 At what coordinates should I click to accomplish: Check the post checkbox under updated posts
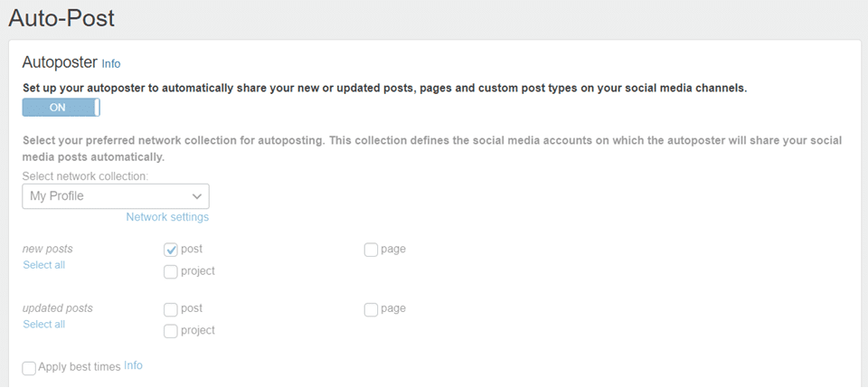(171, 309)
